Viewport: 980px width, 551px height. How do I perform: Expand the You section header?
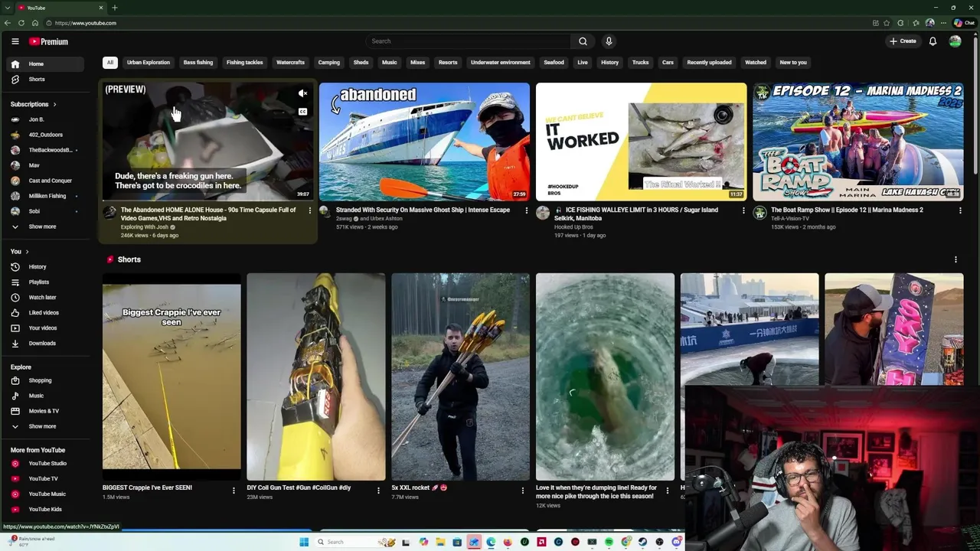coord(19,252)
